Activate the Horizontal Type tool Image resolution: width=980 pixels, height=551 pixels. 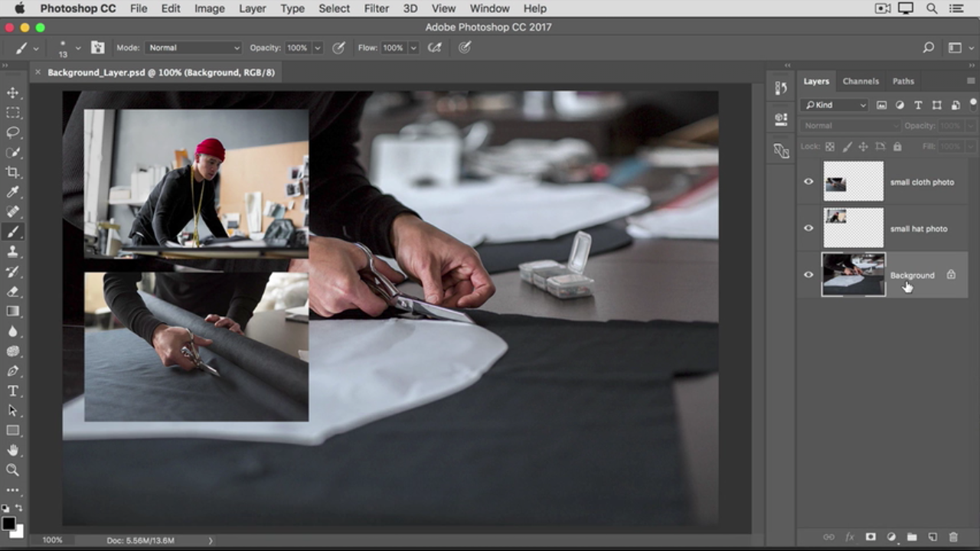[x=13, y=391]
